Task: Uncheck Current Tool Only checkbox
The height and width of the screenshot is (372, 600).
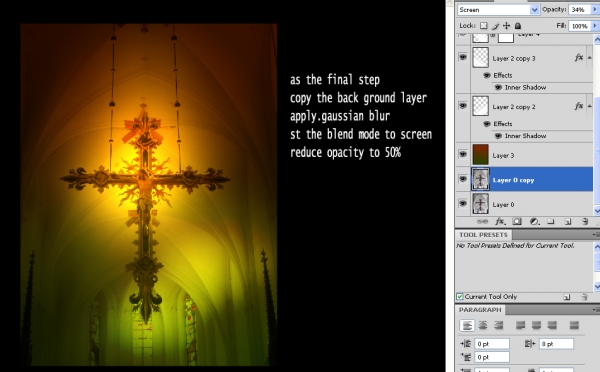Action: [460, 297]
